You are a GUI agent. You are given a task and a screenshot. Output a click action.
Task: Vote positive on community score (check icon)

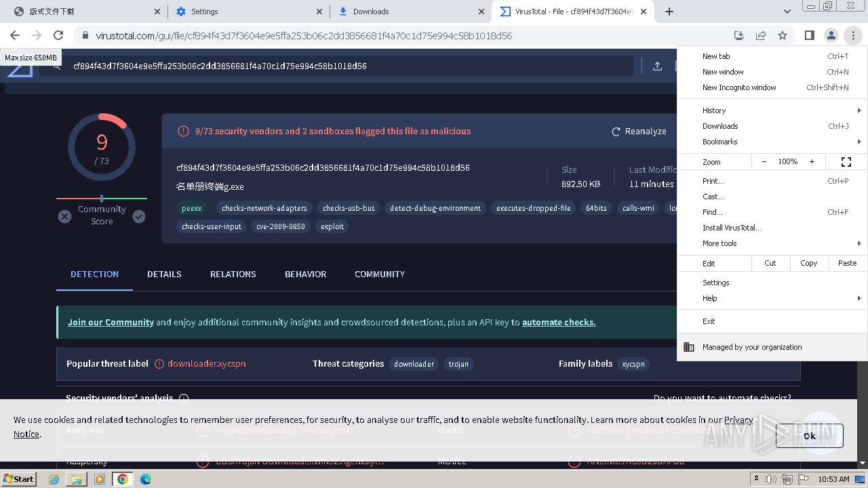[139, 216]
